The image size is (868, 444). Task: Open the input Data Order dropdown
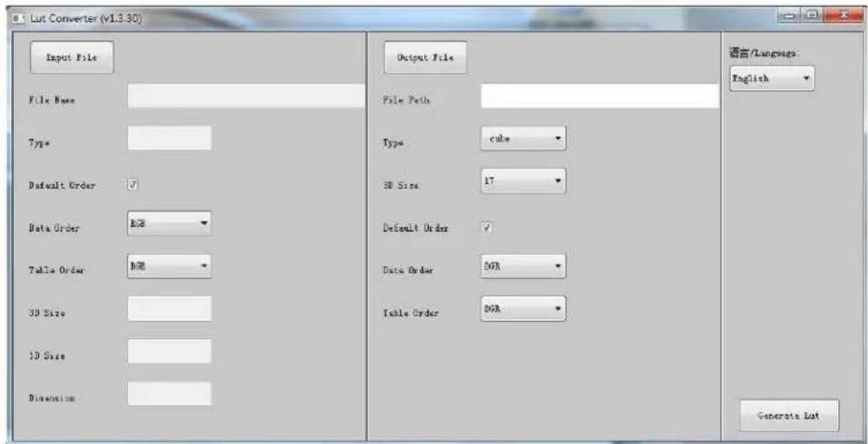point(169,223)
